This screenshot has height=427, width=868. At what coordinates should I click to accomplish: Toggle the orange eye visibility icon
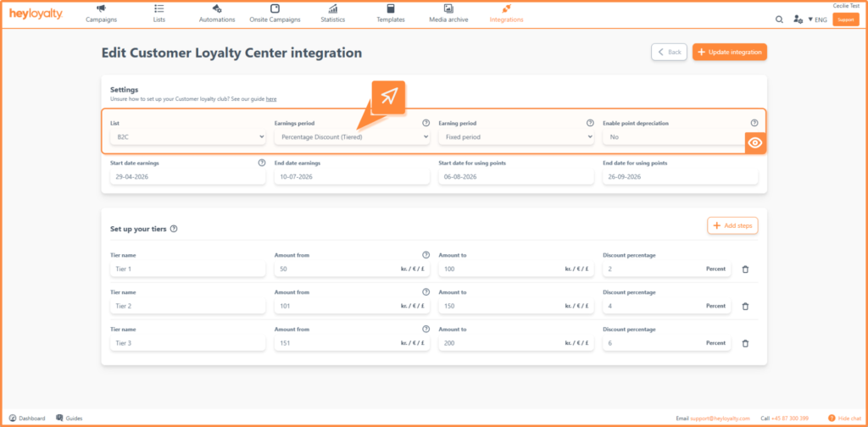[x=755, y=142]
